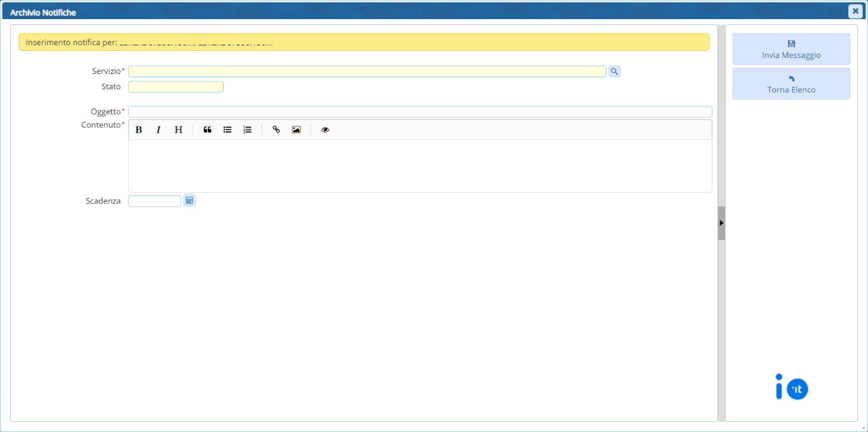Open the Scadenza calendar picker
Viewport: 868px width, 432px height.
[x=189, y=200]
